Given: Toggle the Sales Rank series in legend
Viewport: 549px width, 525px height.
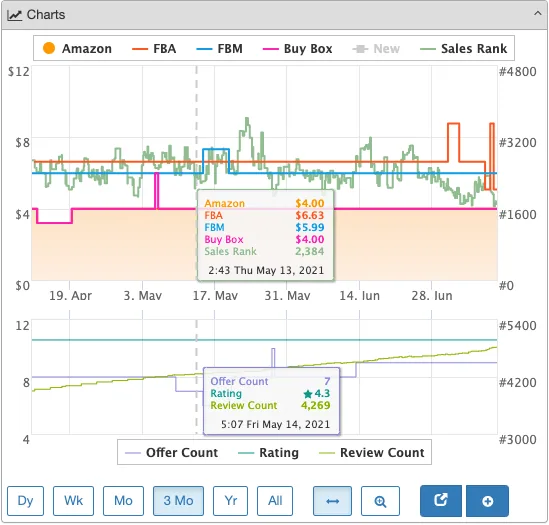Looking at the screenshot, I should point(463,48).
